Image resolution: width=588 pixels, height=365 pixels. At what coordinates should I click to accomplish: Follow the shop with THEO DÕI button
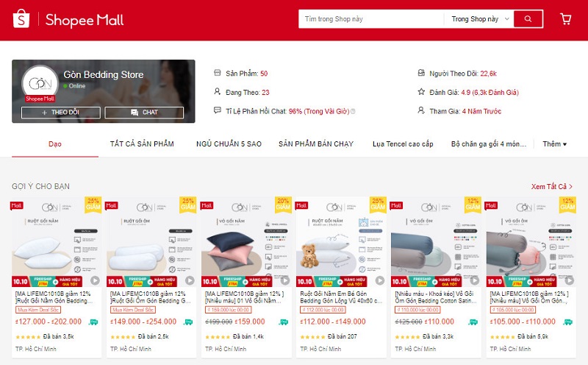pos(61,113)
